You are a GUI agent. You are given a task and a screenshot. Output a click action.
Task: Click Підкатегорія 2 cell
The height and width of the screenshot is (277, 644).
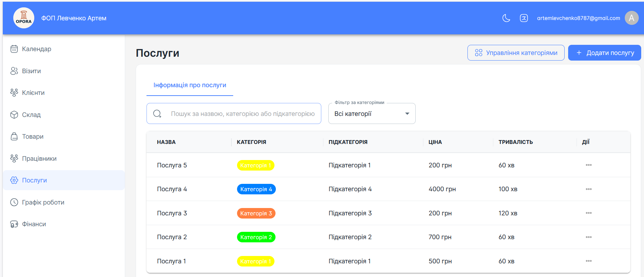click(x=350, y=237)
